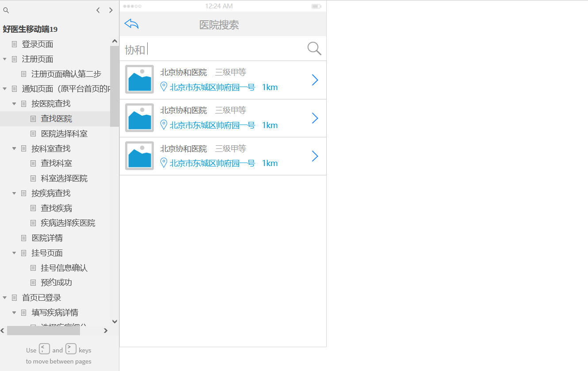The image size is (588, 371).
Task: Click the horizontal sitemap scrollbar thumb
Action: 43,330
